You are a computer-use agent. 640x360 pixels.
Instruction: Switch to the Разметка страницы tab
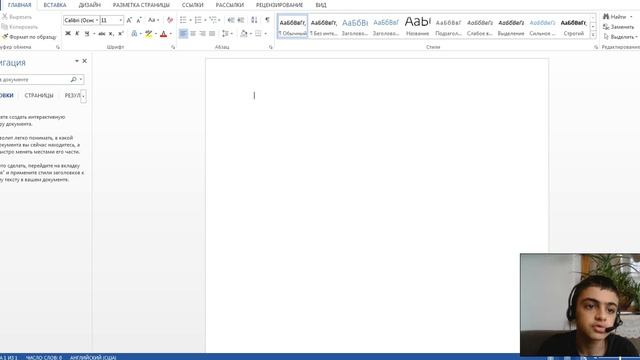141,5
